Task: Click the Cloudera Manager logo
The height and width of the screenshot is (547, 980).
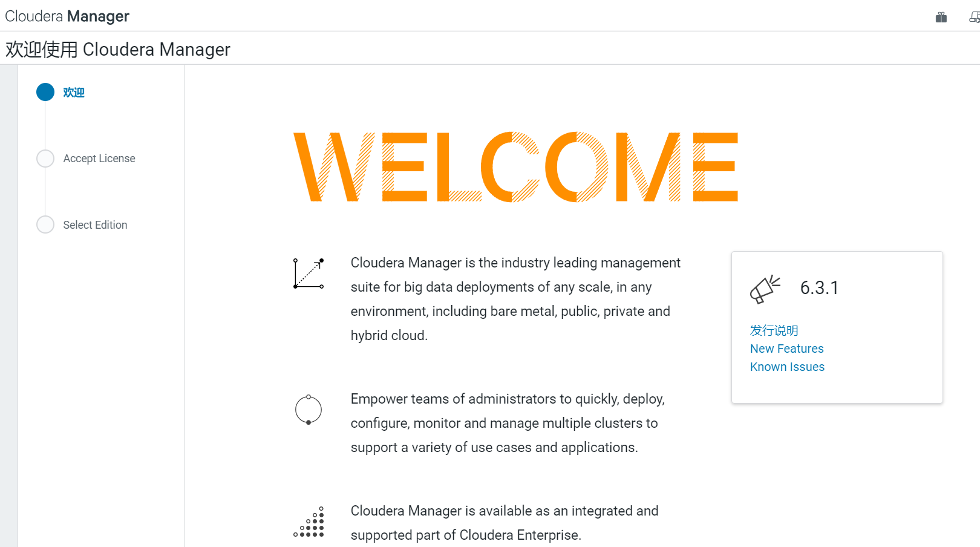Action: pos(67,16)
